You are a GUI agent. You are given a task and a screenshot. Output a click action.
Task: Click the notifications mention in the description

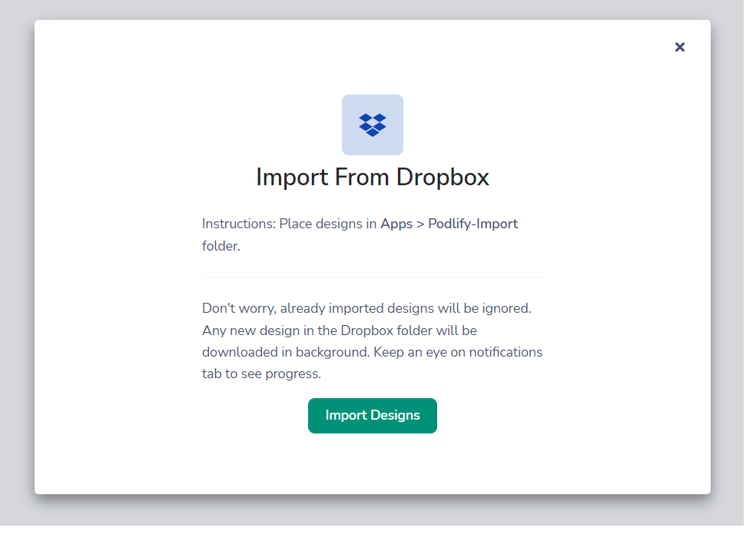tap(507, 352)
